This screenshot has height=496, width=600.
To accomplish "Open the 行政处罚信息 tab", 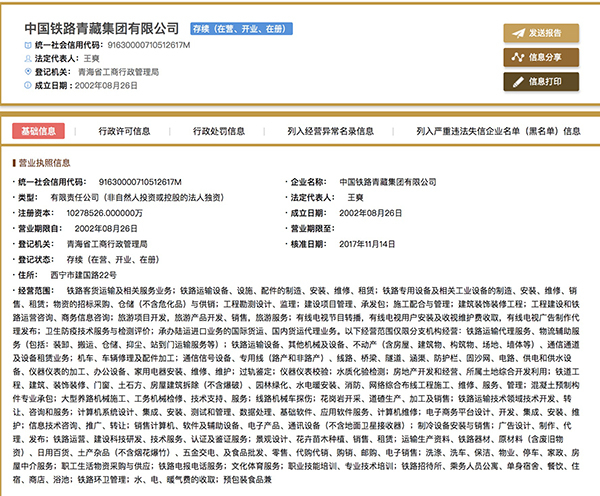I will point(219,131).
